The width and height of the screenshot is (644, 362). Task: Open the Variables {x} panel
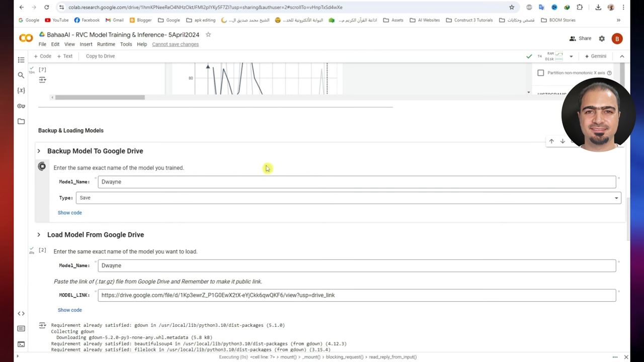tap(21, 90)
